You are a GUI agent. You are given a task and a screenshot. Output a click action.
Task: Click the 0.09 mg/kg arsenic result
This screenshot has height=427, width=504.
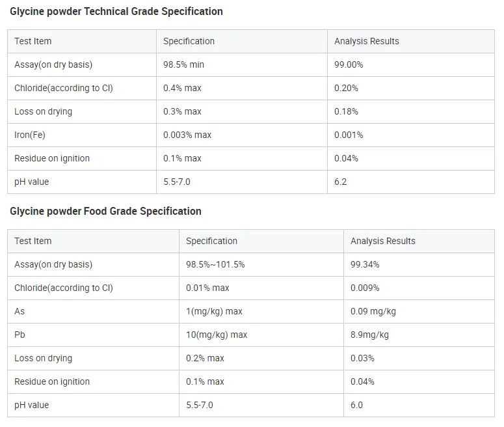[x=373, y=312]
